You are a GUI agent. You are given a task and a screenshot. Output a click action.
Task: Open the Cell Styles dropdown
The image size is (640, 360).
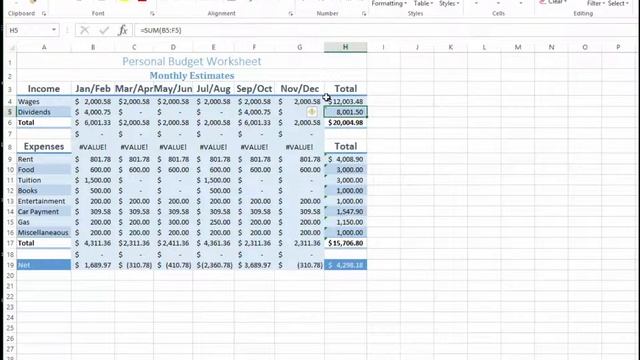coord(449,4)
